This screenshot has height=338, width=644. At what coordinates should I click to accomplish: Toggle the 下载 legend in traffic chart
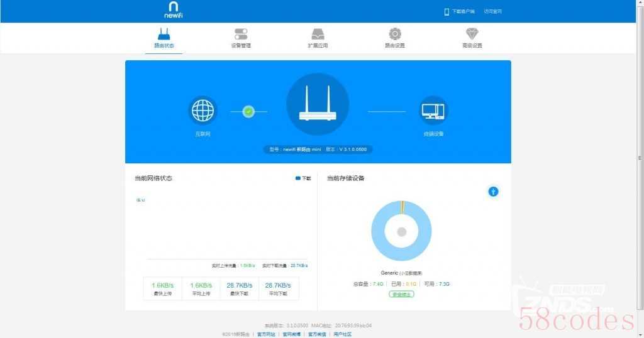303,178
